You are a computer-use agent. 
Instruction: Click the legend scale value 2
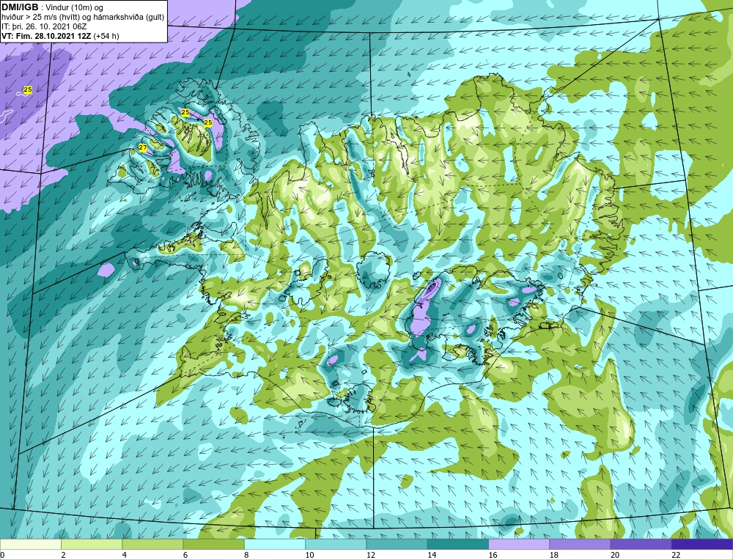[x=63, y=555]
